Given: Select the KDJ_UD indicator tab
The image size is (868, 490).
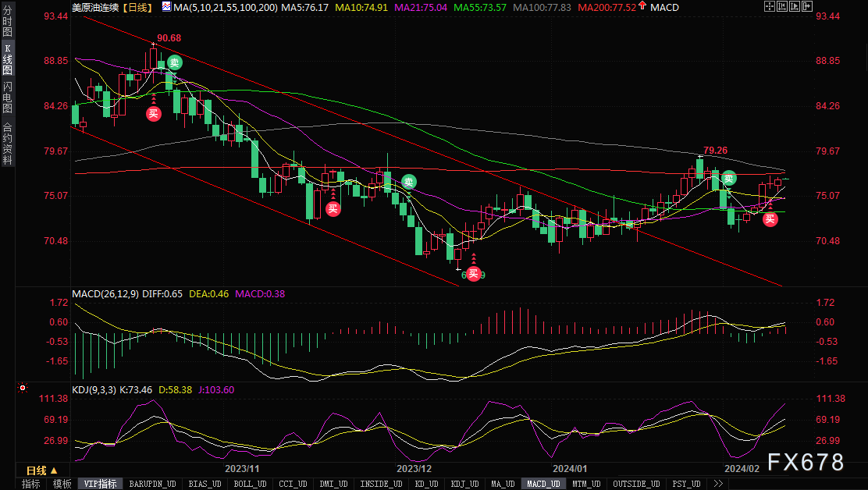Looking at the screenshot, I should coord(465,484).
